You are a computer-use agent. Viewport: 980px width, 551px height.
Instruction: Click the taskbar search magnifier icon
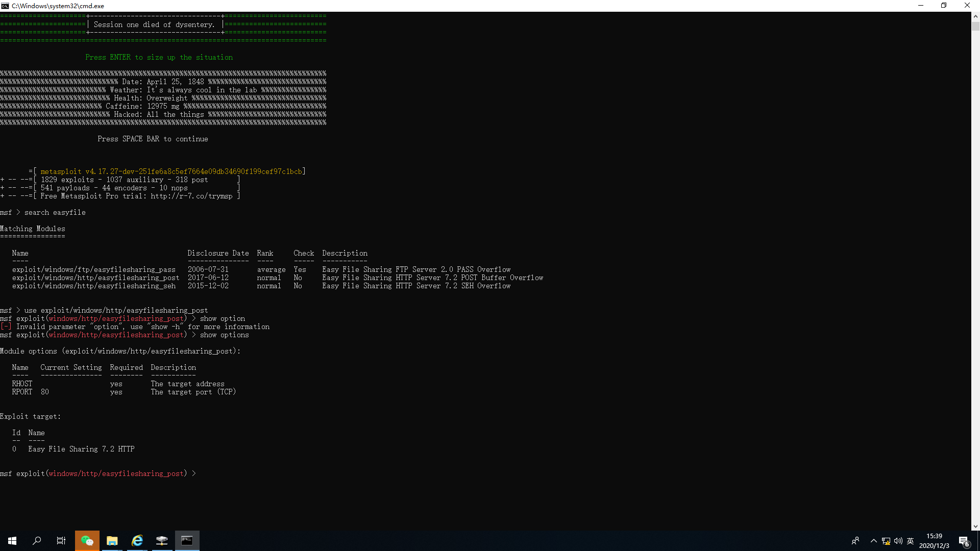[x=37, y=540]
